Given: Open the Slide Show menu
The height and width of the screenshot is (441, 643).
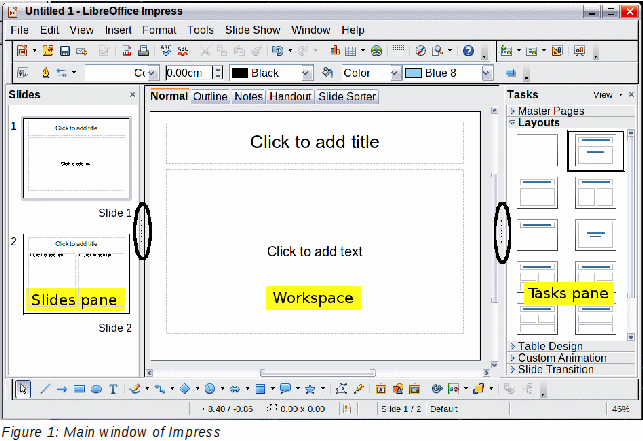Looking at the screenshot, I should click(253, 30).
